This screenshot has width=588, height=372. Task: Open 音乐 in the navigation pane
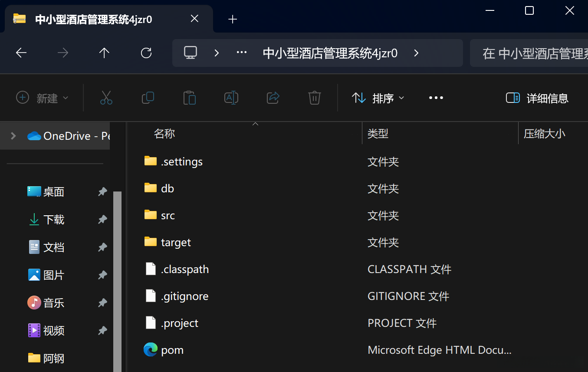pyautogui.click(x=54, y=303)
